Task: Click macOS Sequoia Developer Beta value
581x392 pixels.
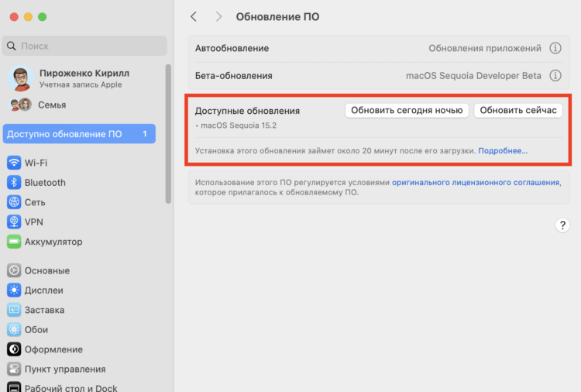Action: click(x=473, y=76)
